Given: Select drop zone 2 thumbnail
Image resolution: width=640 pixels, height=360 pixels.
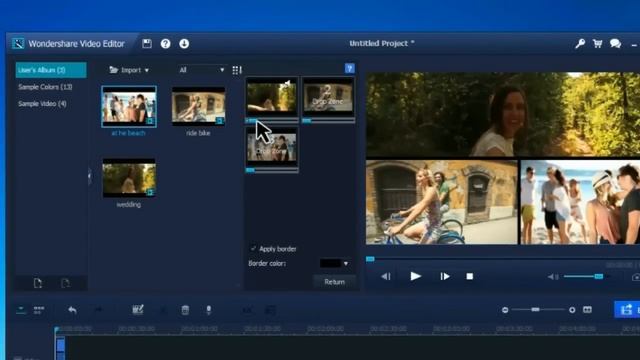Looking at the screenshot, I should pos(328,97).
